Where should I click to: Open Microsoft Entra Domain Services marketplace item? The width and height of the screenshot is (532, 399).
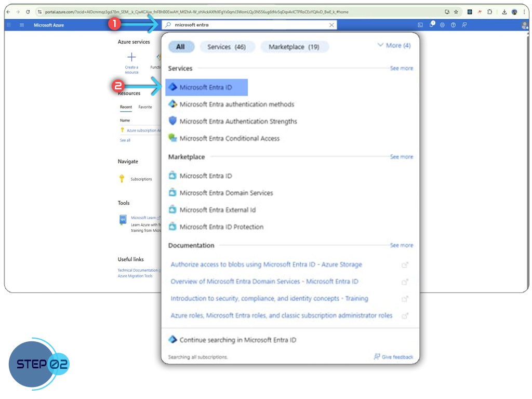[226, 193]
